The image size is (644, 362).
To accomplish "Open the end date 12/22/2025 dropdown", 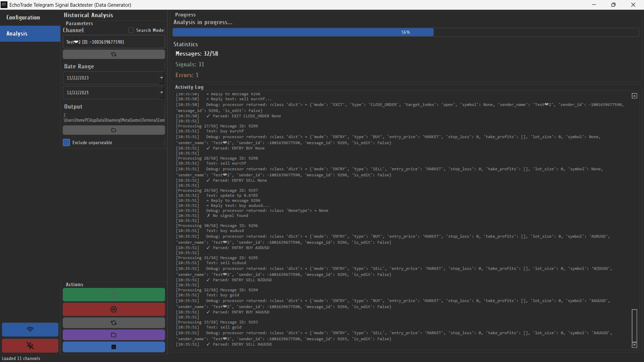I will coord(161,93).
